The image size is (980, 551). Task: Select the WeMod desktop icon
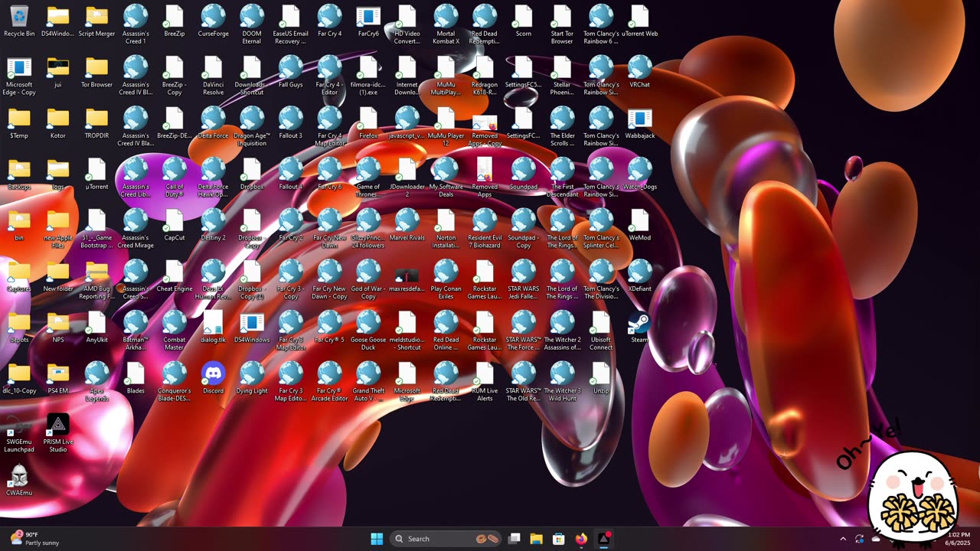[640, 226]
